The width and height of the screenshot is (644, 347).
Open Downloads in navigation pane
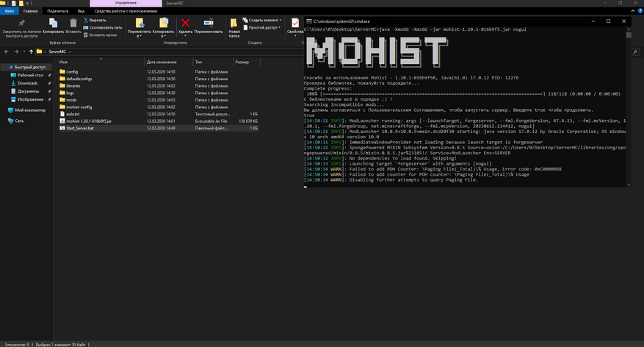[24, 83]
